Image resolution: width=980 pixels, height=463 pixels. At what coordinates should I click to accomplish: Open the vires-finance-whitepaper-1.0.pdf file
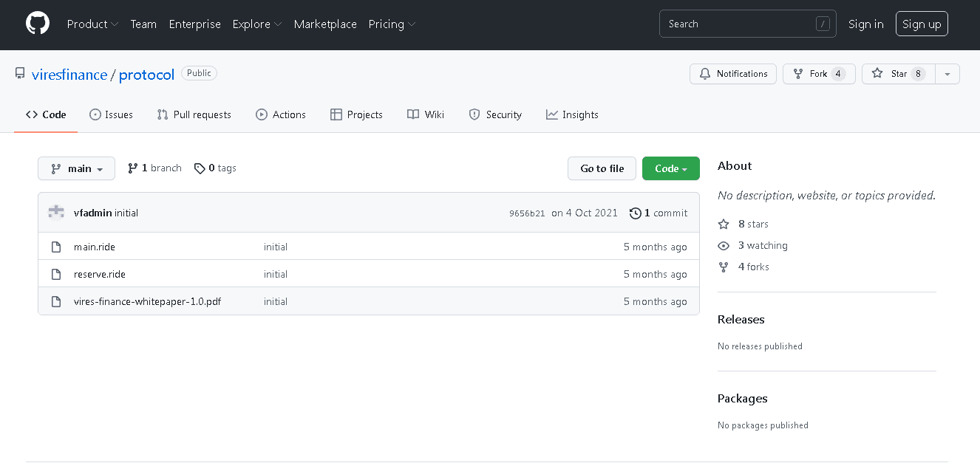pyautogui.click(x=147, y=301)
